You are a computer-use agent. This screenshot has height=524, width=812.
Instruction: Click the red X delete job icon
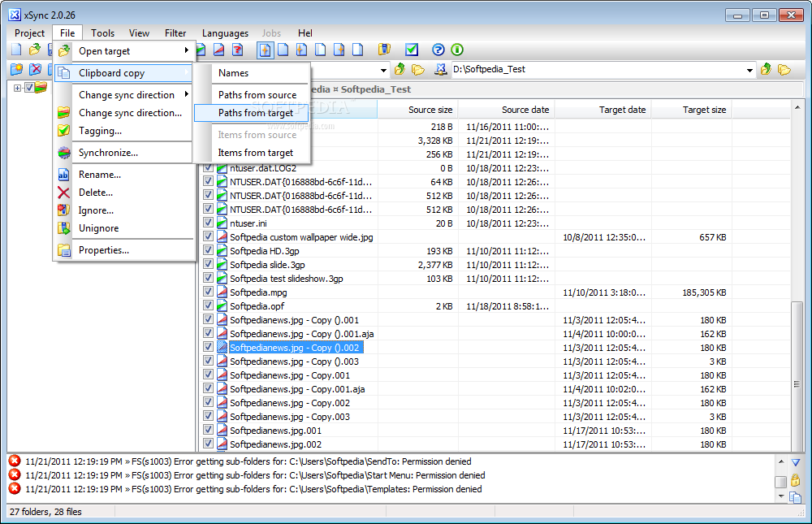point(35,69)
